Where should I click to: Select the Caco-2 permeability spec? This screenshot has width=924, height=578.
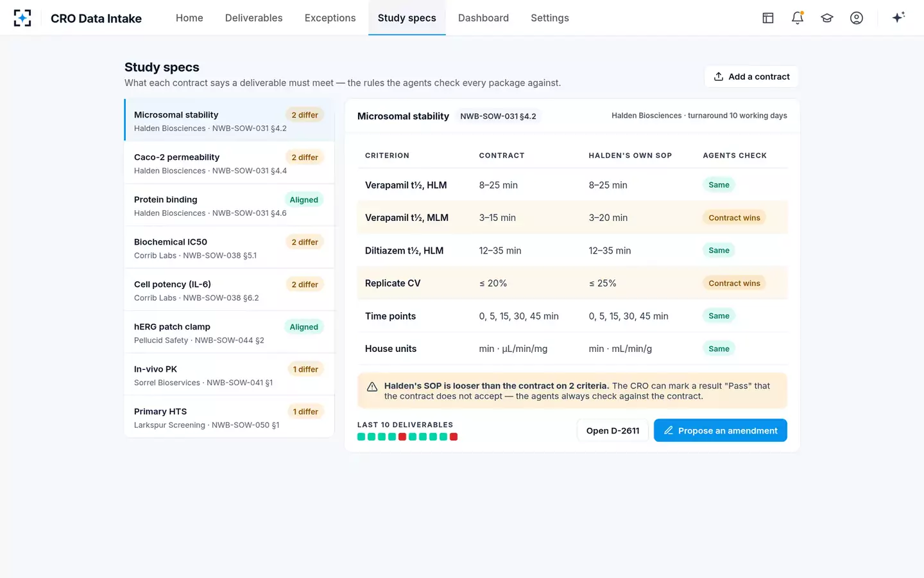(230, 163)
